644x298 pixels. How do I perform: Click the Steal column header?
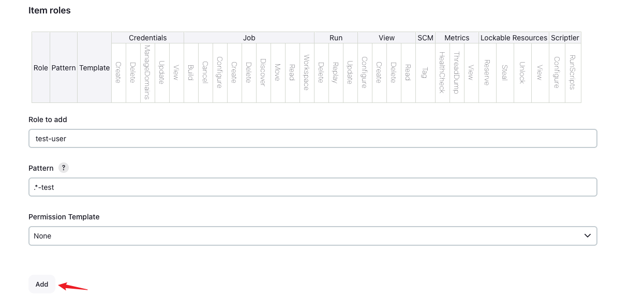tap(505, 72)
